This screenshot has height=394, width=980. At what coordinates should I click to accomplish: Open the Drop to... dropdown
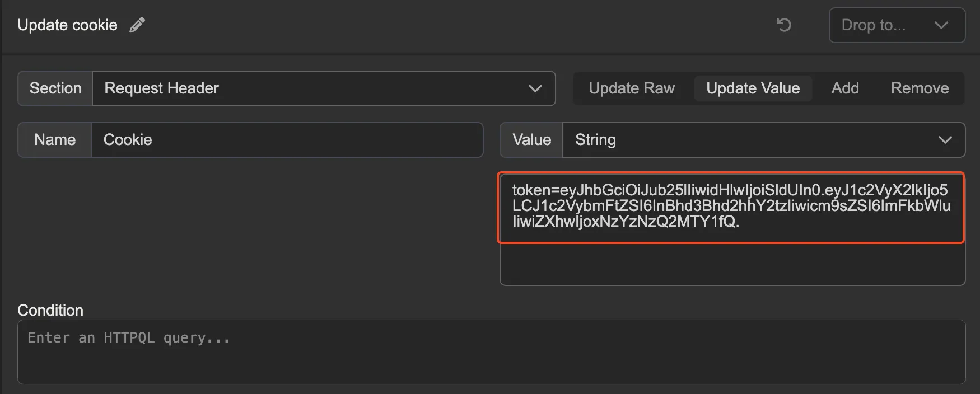pyautogui.click(x=896, y=25)
